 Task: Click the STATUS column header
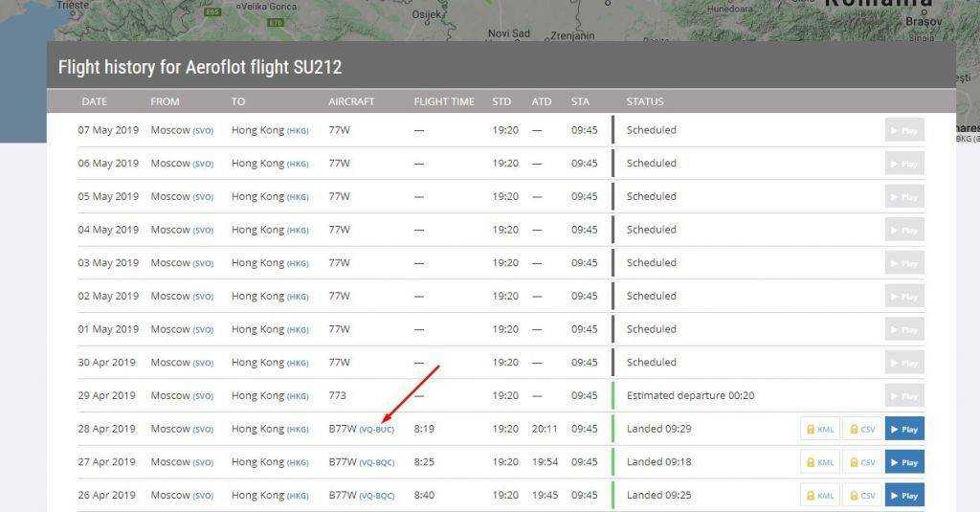[x=645, y=101]
